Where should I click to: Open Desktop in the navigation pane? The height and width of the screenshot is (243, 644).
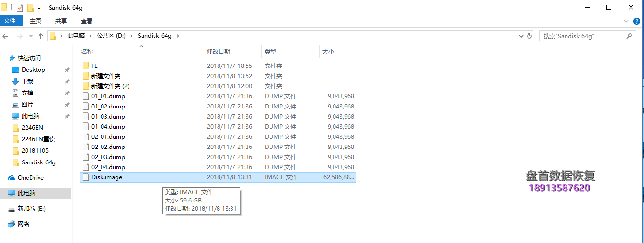tap(33, 70)
